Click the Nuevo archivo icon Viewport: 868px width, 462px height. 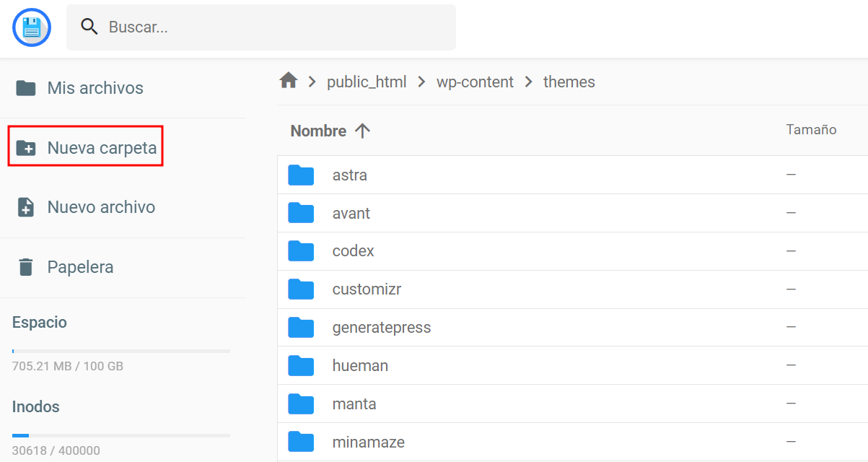pyautogui.click(x=26, y=206)
